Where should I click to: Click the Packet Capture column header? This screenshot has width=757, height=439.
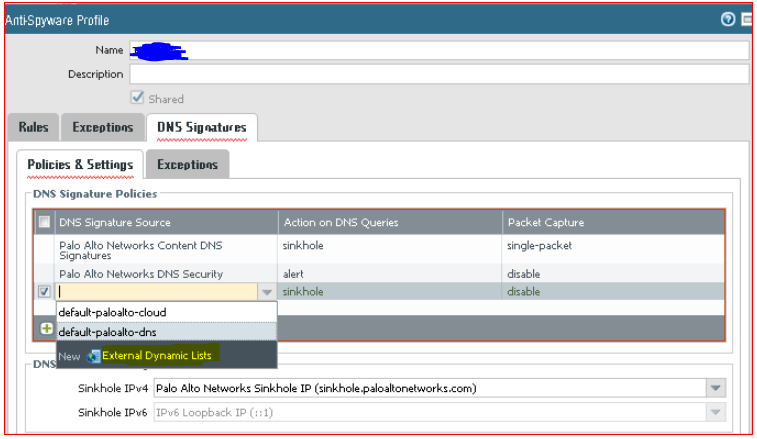tap(613, 223)
